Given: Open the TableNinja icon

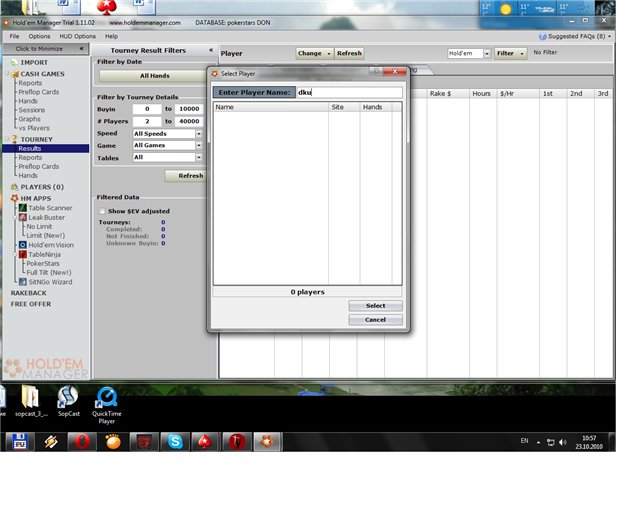Looking at the screenshot, I should pyautogui.click(x=23, y=254).
